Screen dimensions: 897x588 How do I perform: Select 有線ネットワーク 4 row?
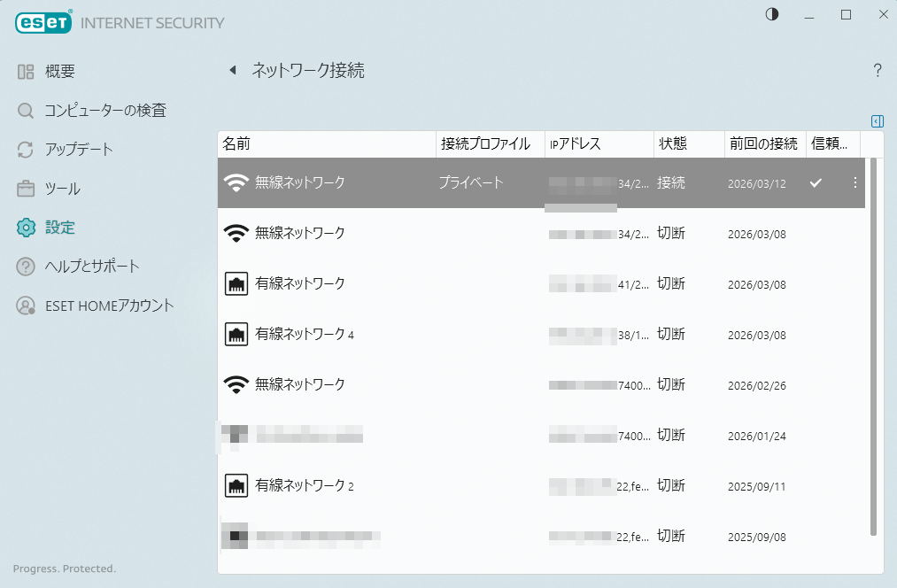[305, 334]
